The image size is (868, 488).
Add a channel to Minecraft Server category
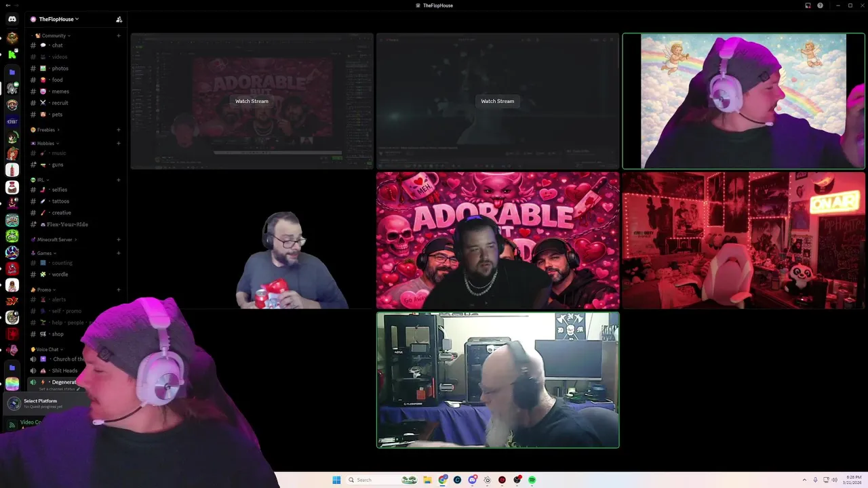point(119,239)
